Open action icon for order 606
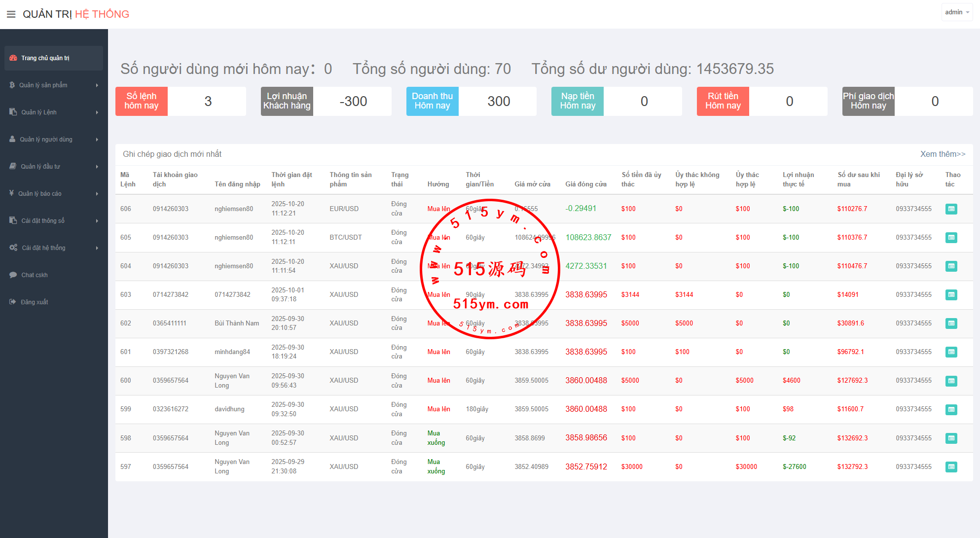Image resolution: width=980 pixels, height=538 pixels. click(951, 209)
